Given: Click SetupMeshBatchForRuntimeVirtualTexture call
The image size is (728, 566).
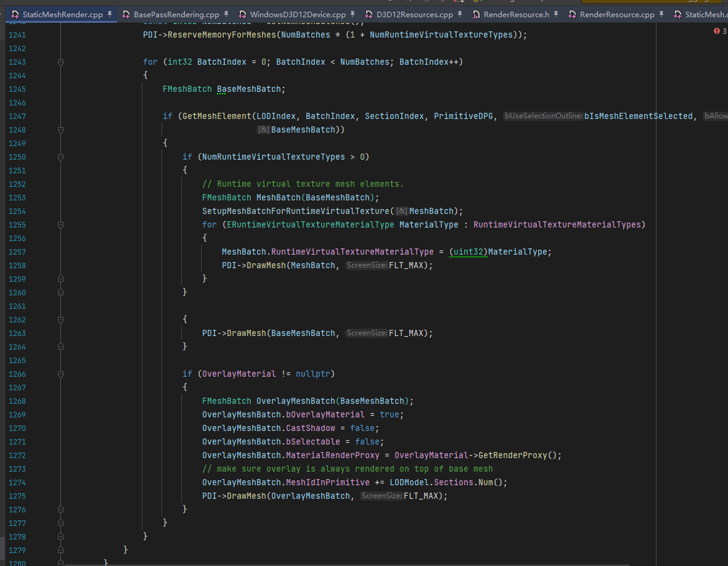Looking at the screenshot, I should pos(296,211).
